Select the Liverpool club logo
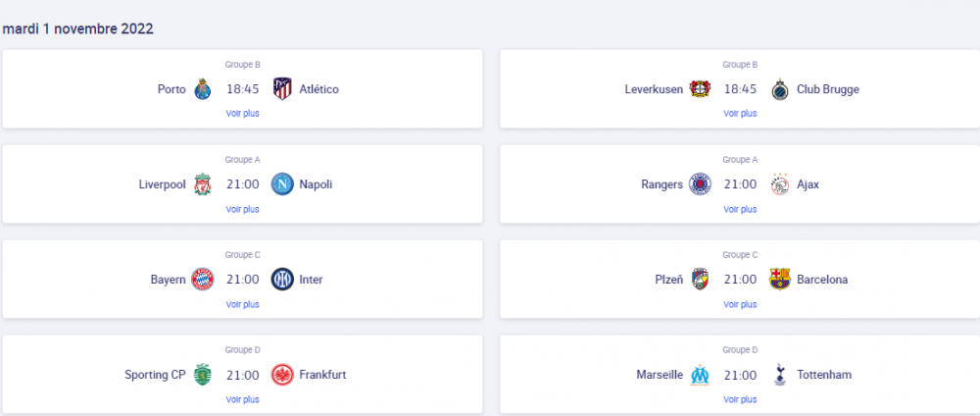The width and height of the screenshot is (980, 416). [x=203, y=184]
